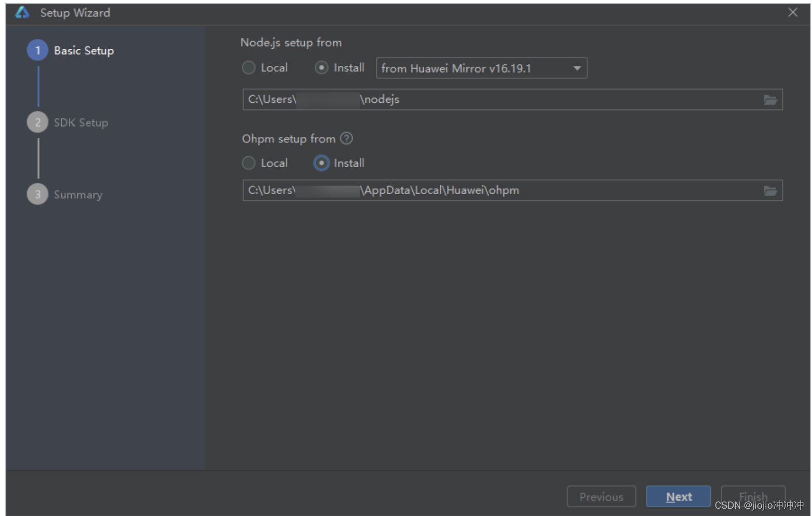Close the Setup Wizard dialog
The width and height of the screenshot is (812, 516).
coord(792,12)
